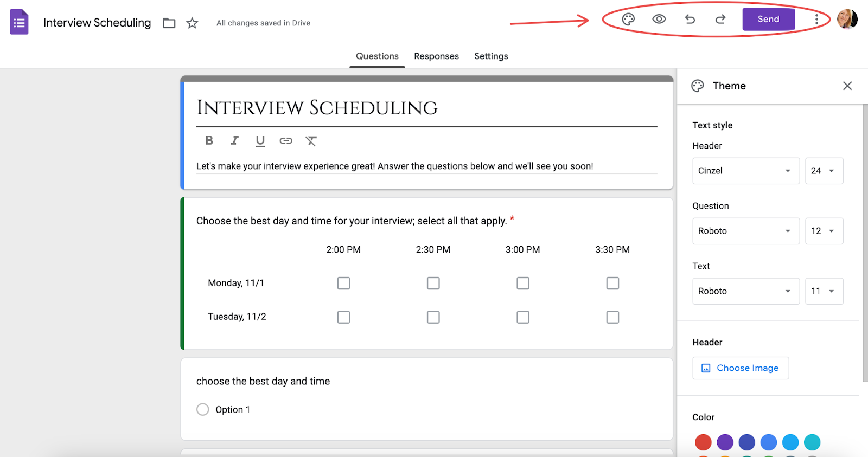Click the Theme panel scrollbar
The image size is (868, 457).
(865, 243)
